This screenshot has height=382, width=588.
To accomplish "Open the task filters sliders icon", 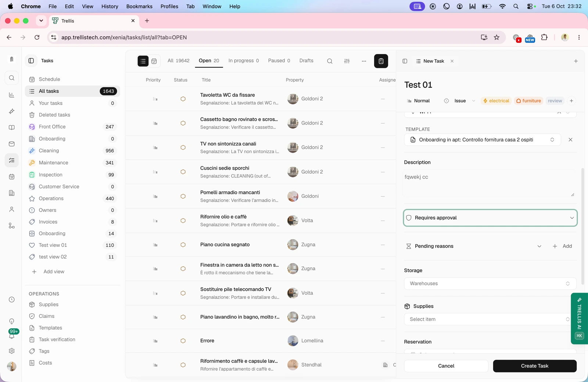I will pos(347,61).
